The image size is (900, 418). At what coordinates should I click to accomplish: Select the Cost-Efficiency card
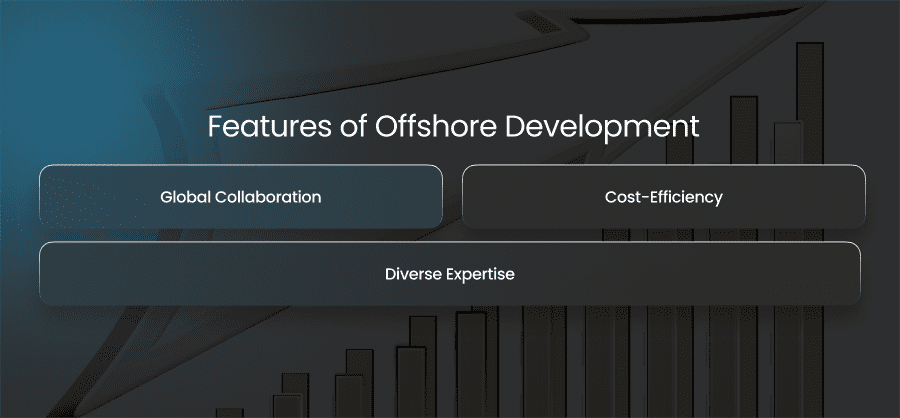click(x=664, y=197)
